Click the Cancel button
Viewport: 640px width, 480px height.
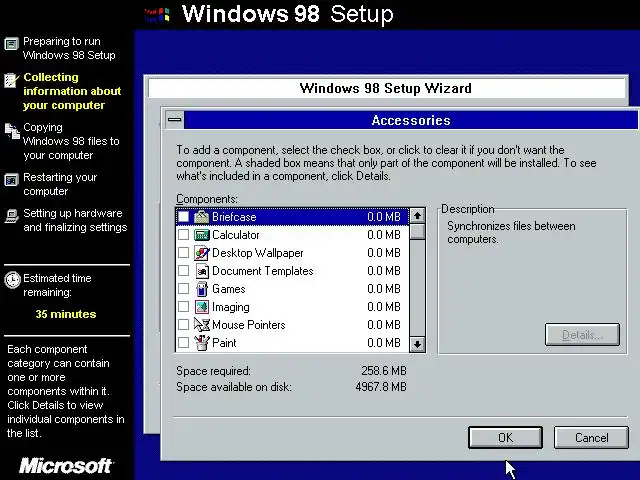591,438
